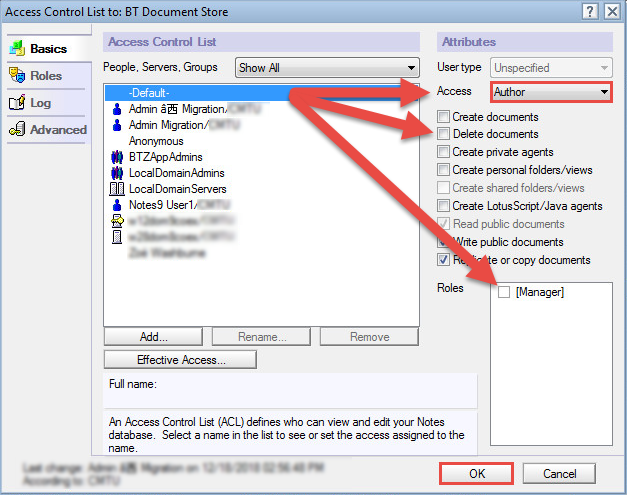
Task: Click the Log notepad icon
Action: 17,103
